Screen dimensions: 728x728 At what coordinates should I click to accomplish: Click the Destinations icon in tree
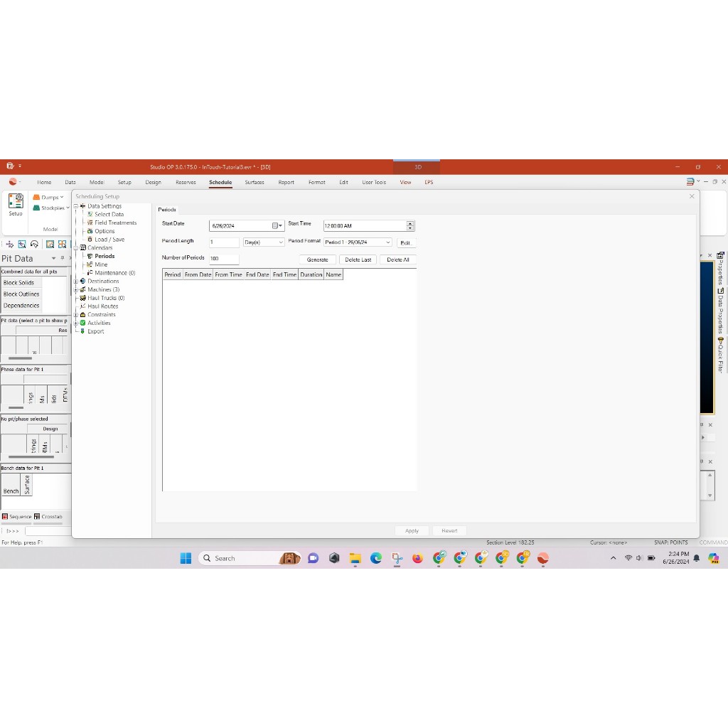(82, 282)
